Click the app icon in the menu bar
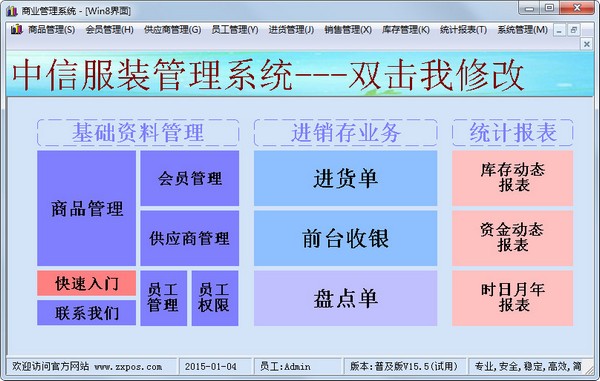The width and height of the screenshot is (600, 381). tap(16, 29)
